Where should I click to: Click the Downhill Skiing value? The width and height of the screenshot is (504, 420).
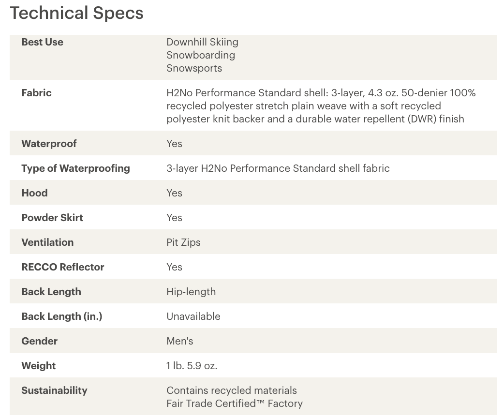(x=202, y=42)
